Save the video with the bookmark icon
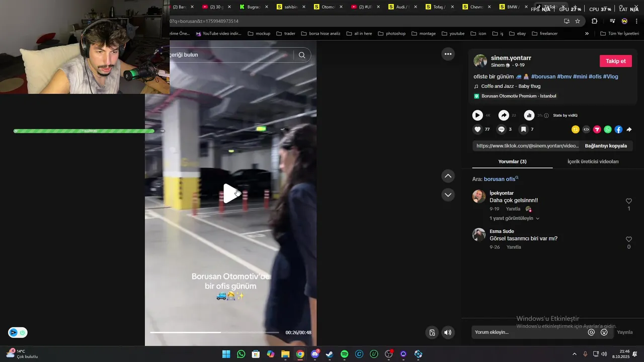This screenshot has height=362, width=644. tap(523, 129)
